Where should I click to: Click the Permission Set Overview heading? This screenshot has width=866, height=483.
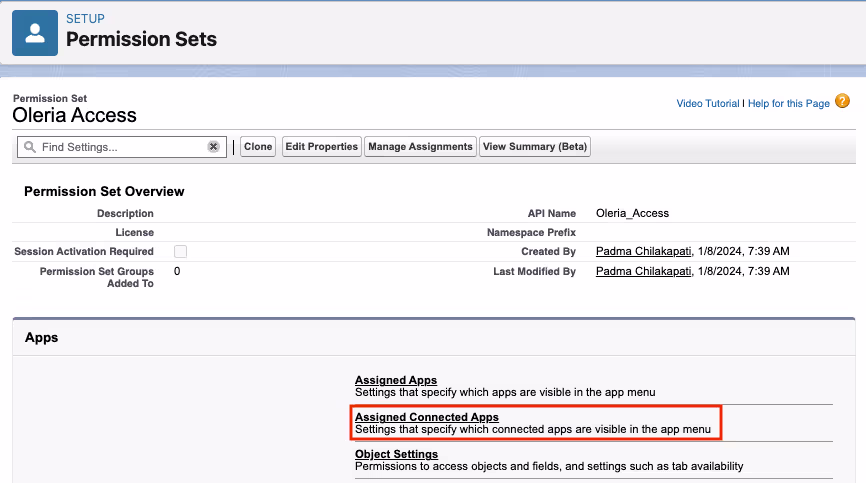[x=104, y=192]
